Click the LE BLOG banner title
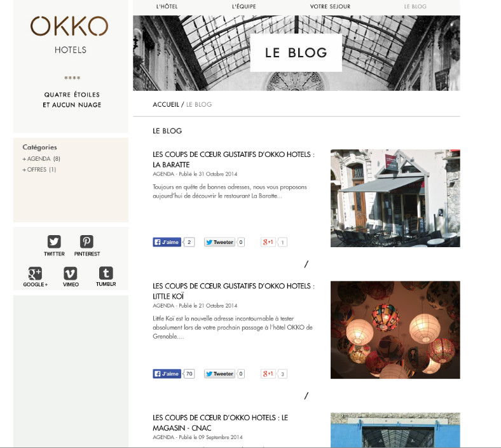 (x=296, y=53)
